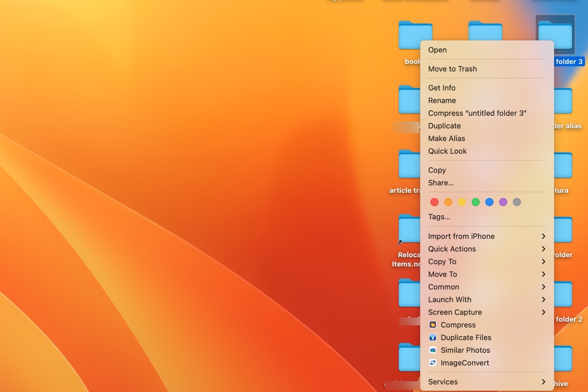Click the "book" folder icon
588x392 pixels.
pyautogui.click(x=415, y=34)
